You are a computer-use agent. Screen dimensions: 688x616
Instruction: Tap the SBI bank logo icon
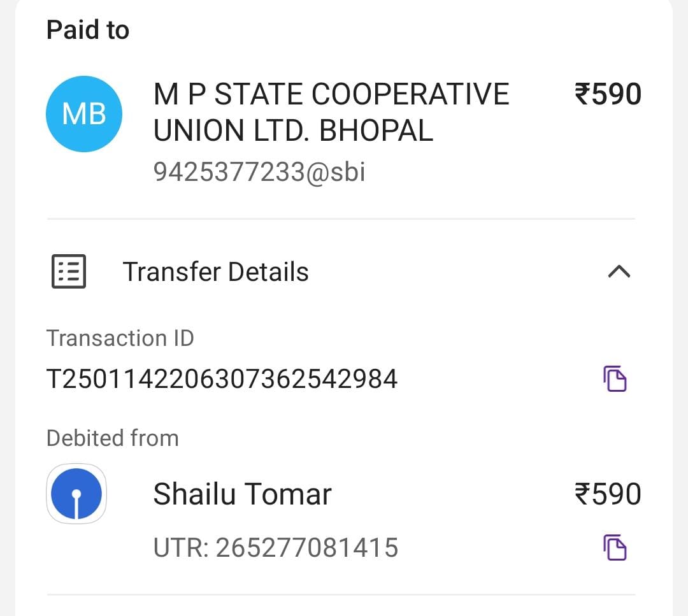[76, 494]
